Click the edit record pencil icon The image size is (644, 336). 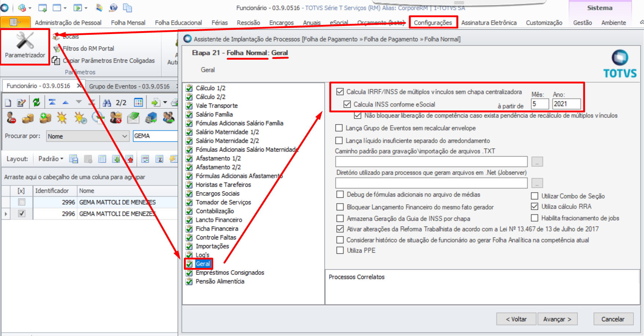coord(22,103)
